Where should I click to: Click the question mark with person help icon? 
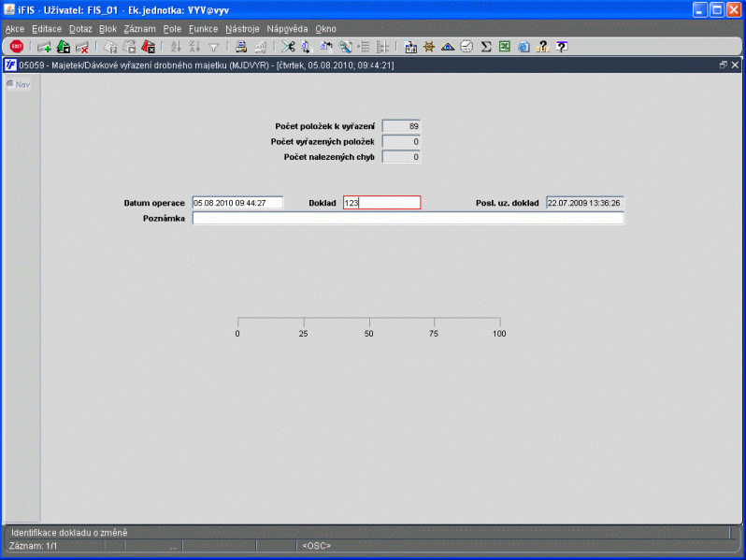[x=543, y=47]
